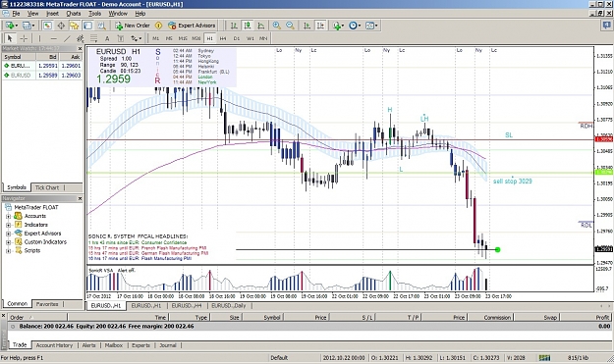Close the Market Watch panel
The image size is (614, 364).
tap(80, 48)
